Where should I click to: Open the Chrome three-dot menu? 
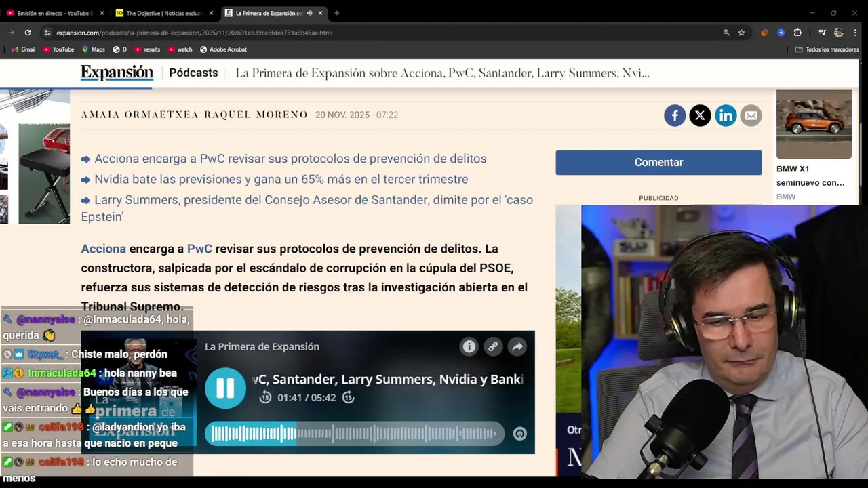tap(856, 33)
